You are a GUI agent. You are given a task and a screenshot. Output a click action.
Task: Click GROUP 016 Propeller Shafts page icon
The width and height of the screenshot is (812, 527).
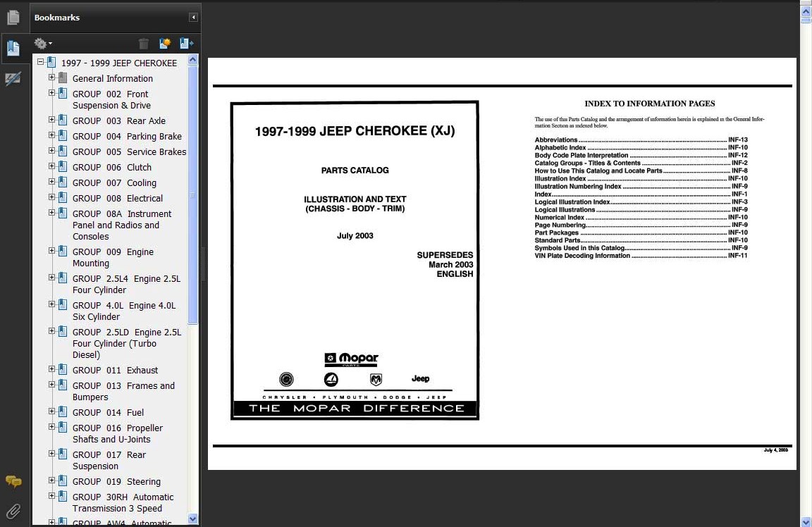tap(63, 428)
